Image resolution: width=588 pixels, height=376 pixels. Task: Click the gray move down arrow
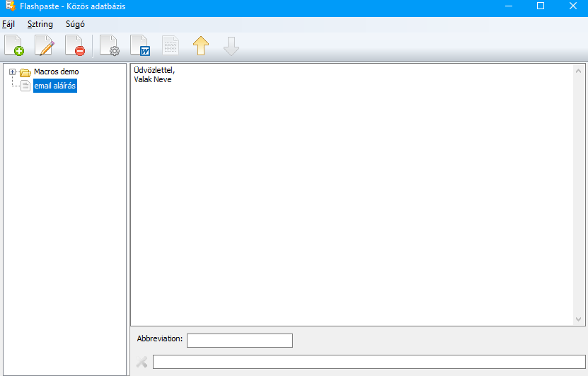point(231,46)
